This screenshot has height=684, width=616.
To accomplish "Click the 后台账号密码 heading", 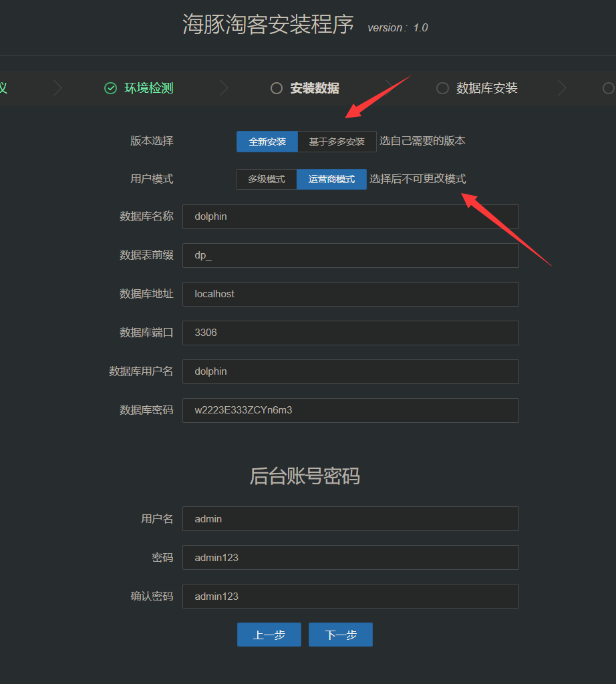I will coord(305,476).
